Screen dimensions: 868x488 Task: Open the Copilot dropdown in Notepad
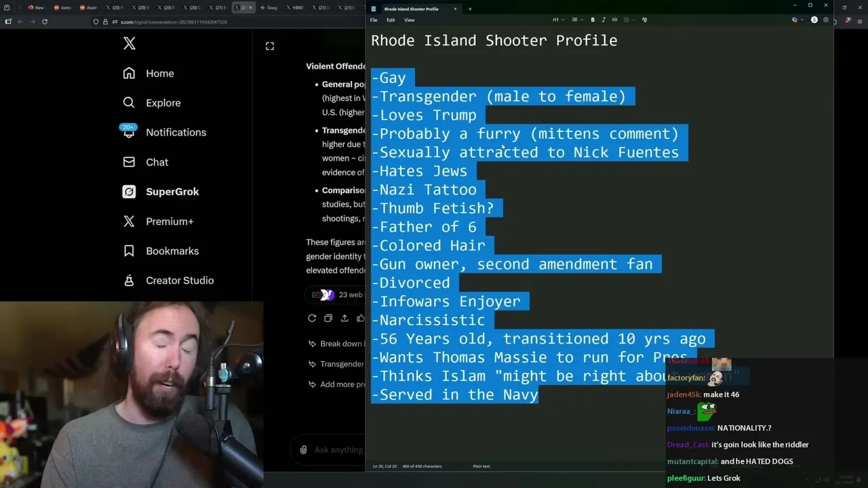(796, 20)
